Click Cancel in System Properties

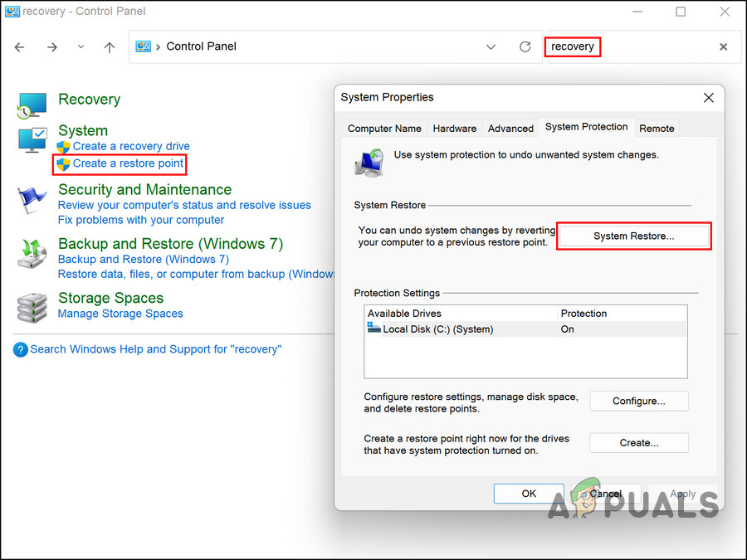pyautogui.click(x=606, y=494)
